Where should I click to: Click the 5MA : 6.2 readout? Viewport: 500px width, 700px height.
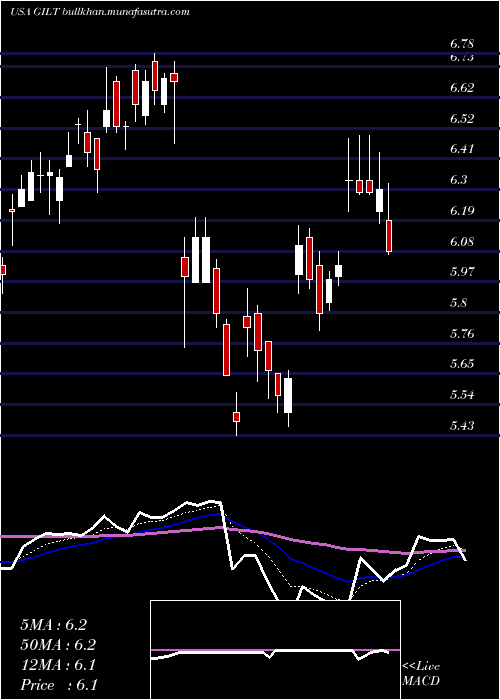click(x=53, y=625)
